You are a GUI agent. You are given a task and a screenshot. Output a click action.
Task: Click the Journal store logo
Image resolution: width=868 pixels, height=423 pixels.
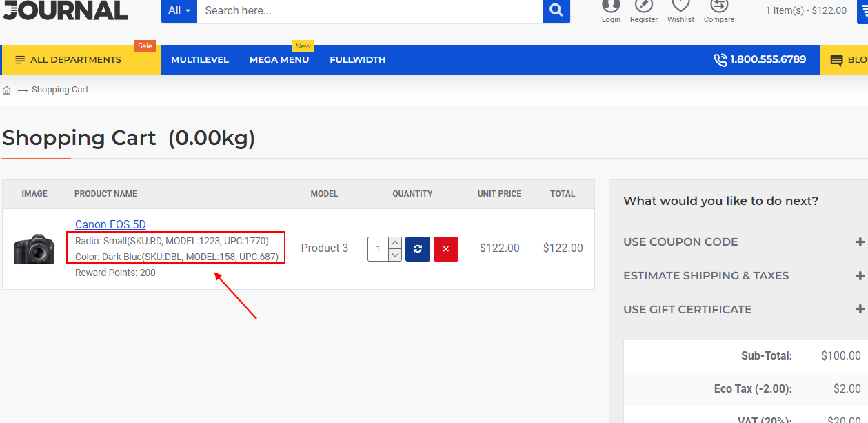pos(65,10)
